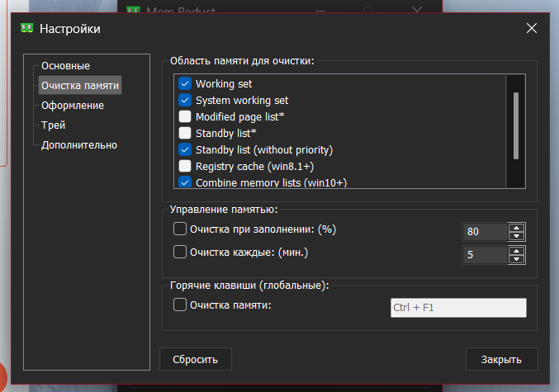Uncheck the Working set checkbox
Viewport: 559px width, 392px height.
pyautogui.click(x=185, y=84)
